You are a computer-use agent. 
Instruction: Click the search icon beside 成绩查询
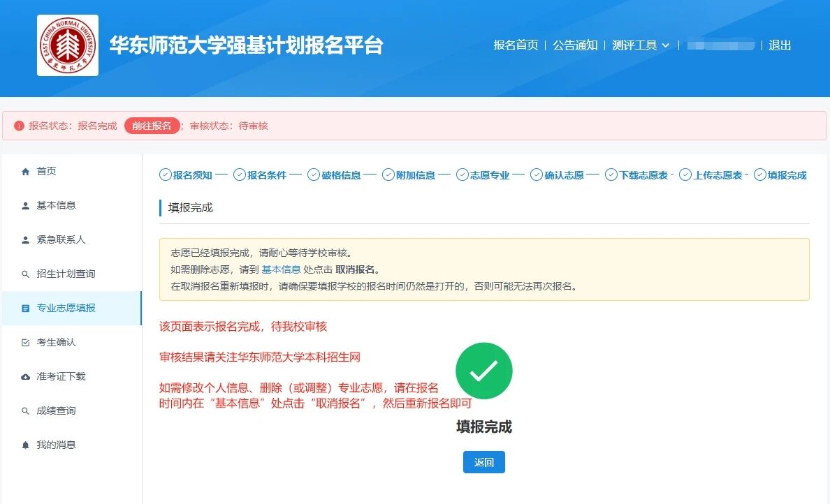point(26,411)
